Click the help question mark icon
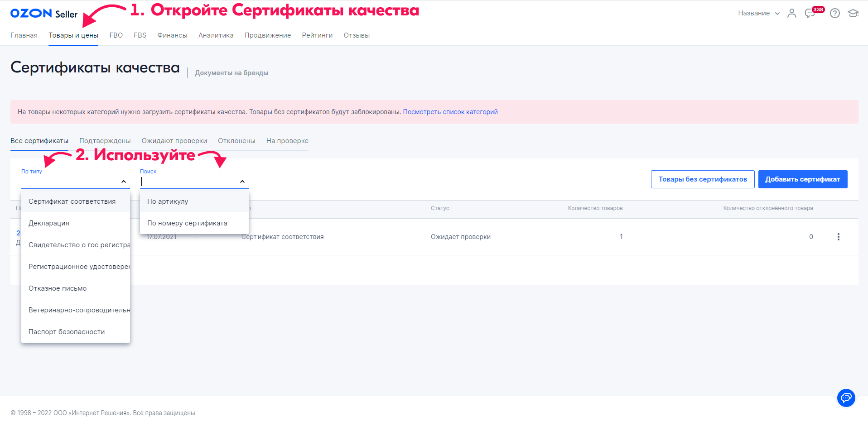 (834, 13)
